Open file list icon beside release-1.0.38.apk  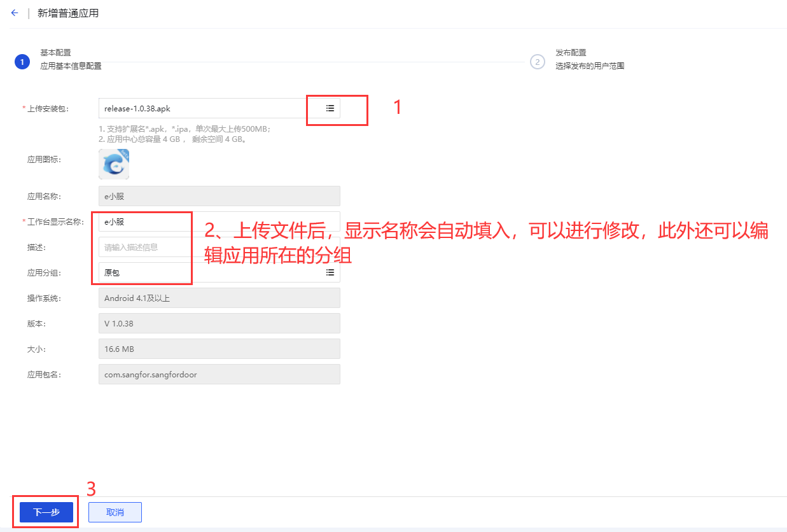pos(330,108)
